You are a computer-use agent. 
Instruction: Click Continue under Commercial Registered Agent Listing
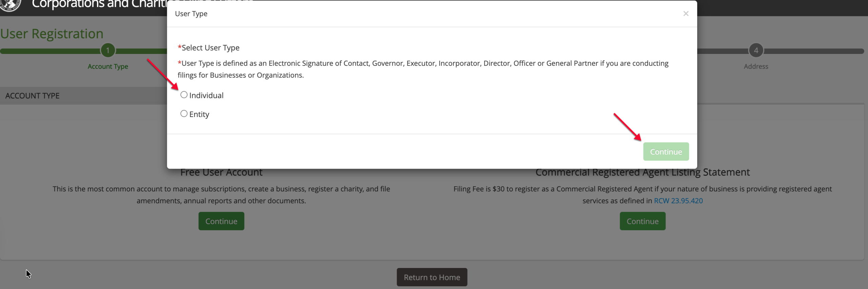click(x=642, y=221)
